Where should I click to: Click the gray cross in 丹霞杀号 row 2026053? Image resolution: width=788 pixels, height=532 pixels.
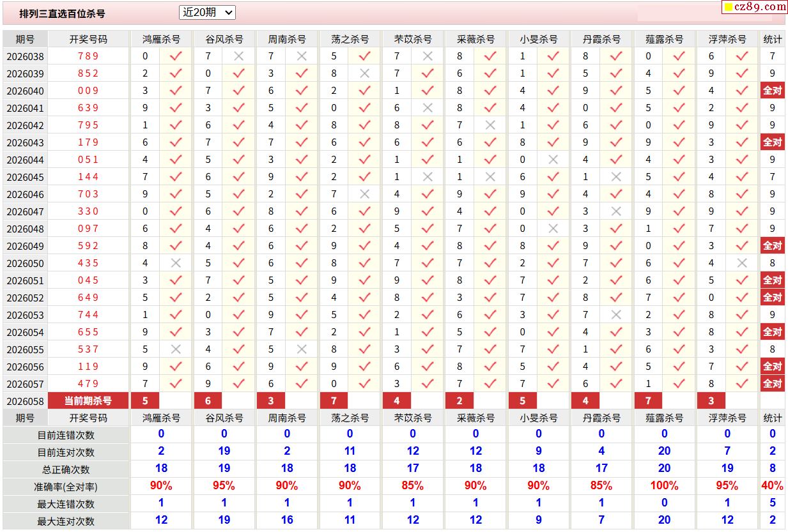[616, 315]
